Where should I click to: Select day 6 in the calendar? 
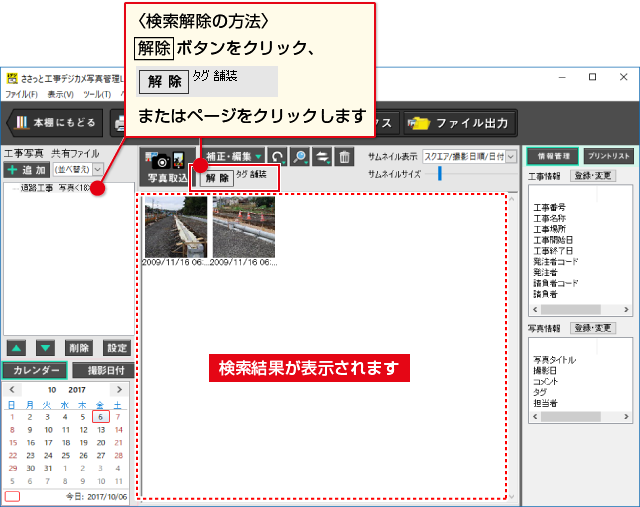coord(100,417)
